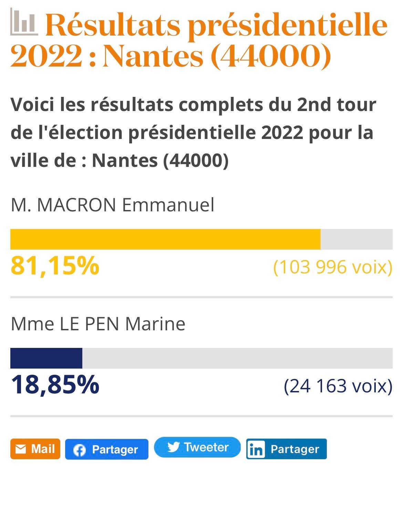The image size is (403, 532).
Task: Select the 18,85% percentage text
Action: [x=55, y=385]
